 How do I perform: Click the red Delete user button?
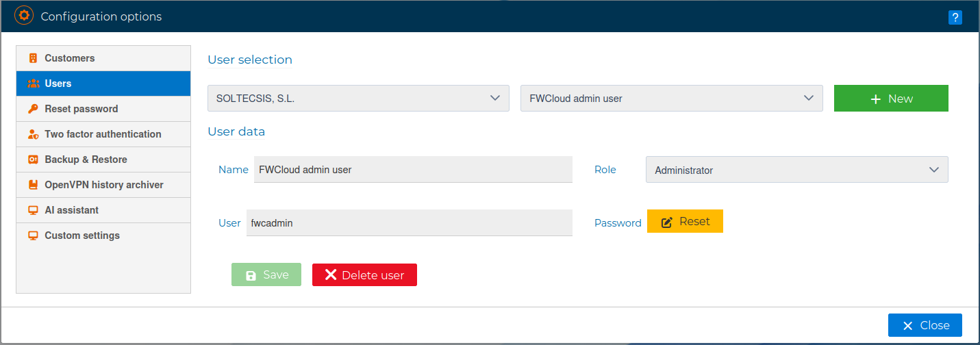[x=364, y=274]
